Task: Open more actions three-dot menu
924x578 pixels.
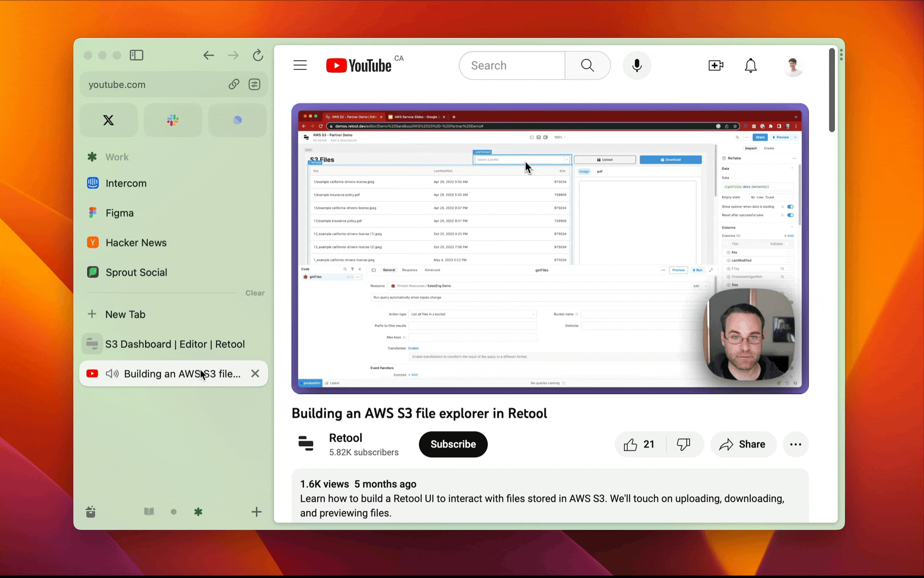Action: 796,444
